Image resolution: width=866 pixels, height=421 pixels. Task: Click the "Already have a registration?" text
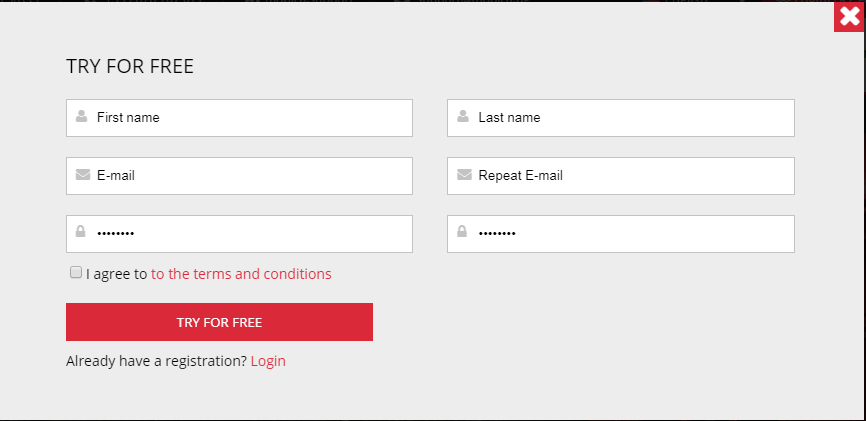(x=156, y=361)
